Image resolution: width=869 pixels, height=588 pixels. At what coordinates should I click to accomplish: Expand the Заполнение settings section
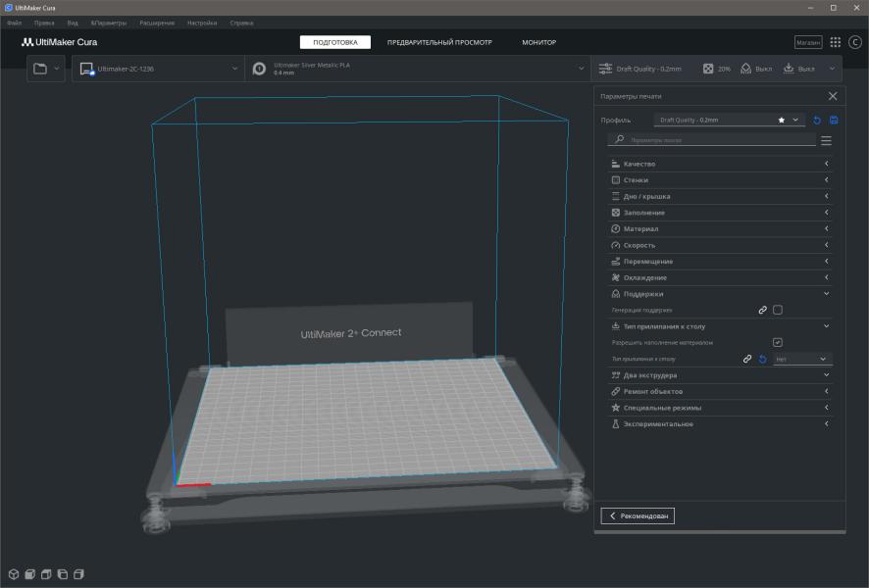tap(720, 213)
